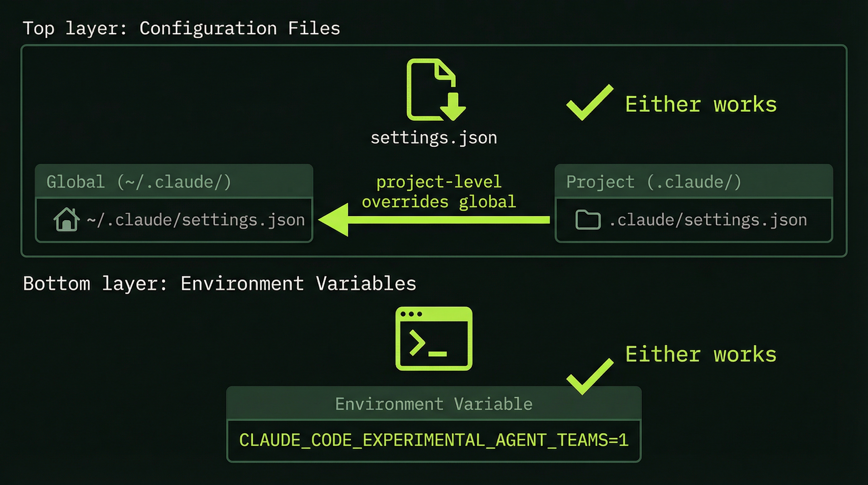Enable CLAUDE_CODE_EXPERIMENTAL_AGENT_TEAMS=1

[434, 440]
